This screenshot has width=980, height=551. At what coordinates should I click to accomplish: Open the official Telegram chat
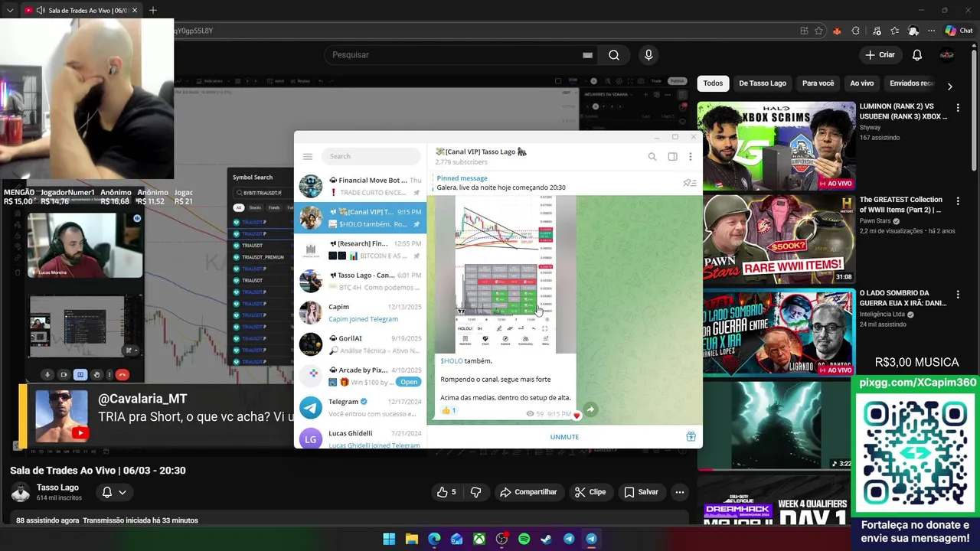360,408
